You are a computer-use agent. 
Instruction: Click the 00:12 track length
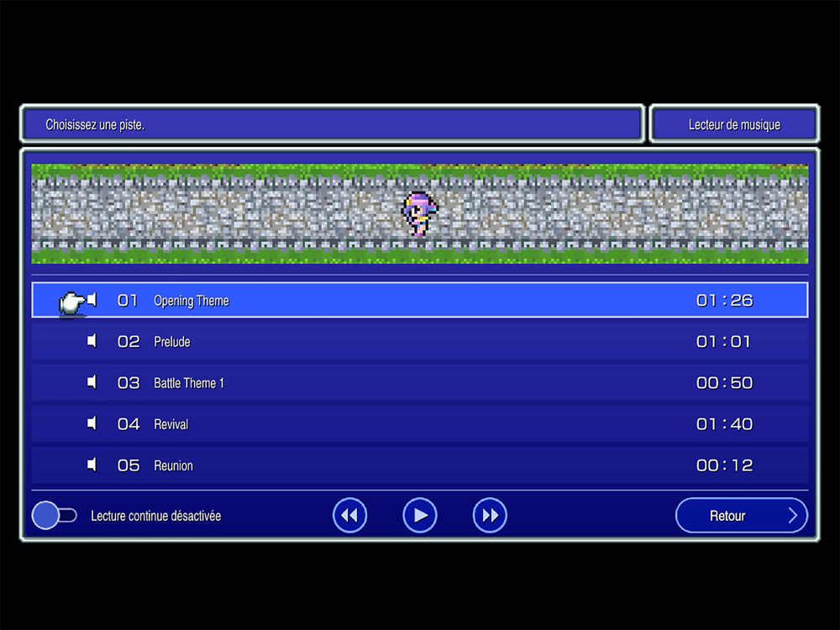coord(724,465)
